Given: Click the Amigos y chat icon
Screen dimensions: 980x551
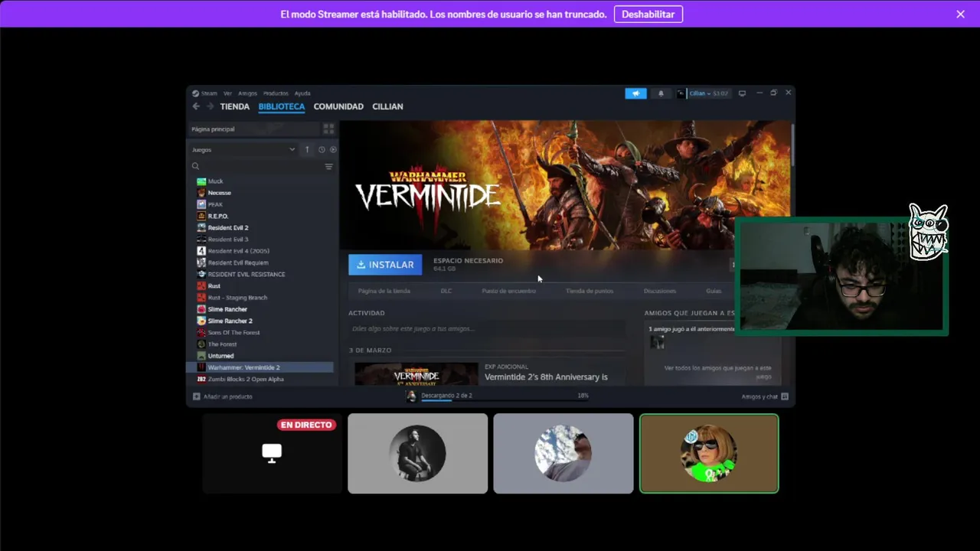Looking at the screenshot, I should [x=784, y=396].
